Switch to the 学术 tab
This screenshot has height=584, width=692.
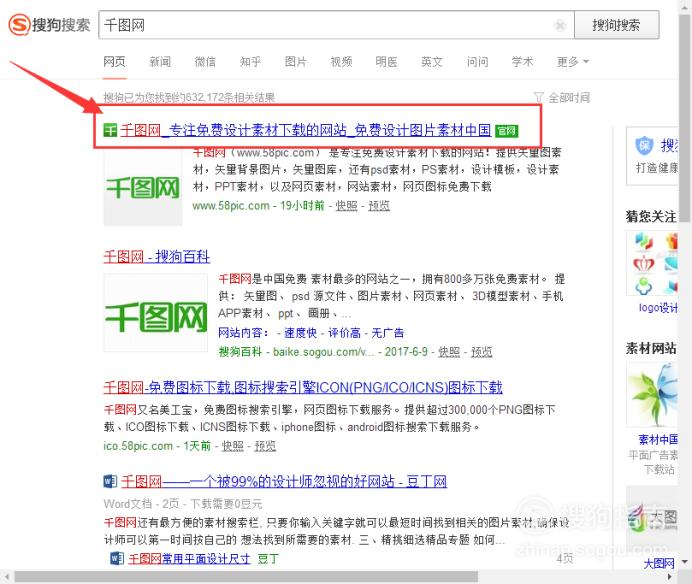[x=523, y=62]
